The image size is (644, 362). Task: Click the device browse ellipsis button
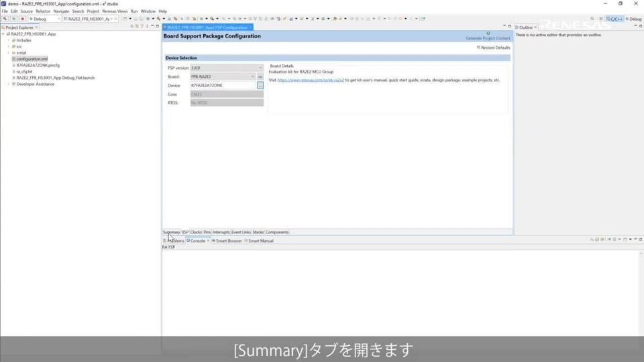[260, 86]
